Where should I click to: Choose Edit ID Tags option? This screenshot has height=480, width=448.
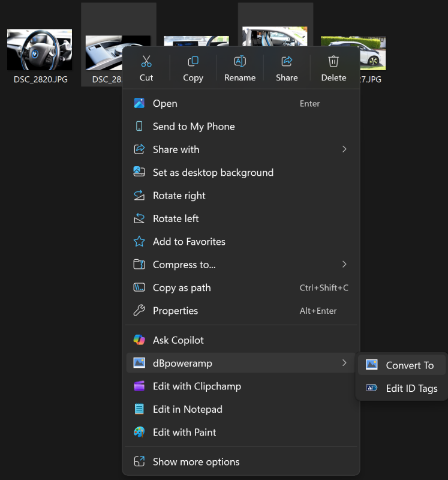pos(411,388)
